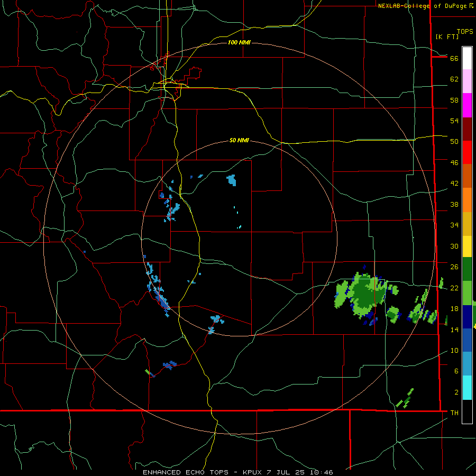Click the legend value 38
The width and height of the screenshot is (476, 476).
click(x=454, y=204)
